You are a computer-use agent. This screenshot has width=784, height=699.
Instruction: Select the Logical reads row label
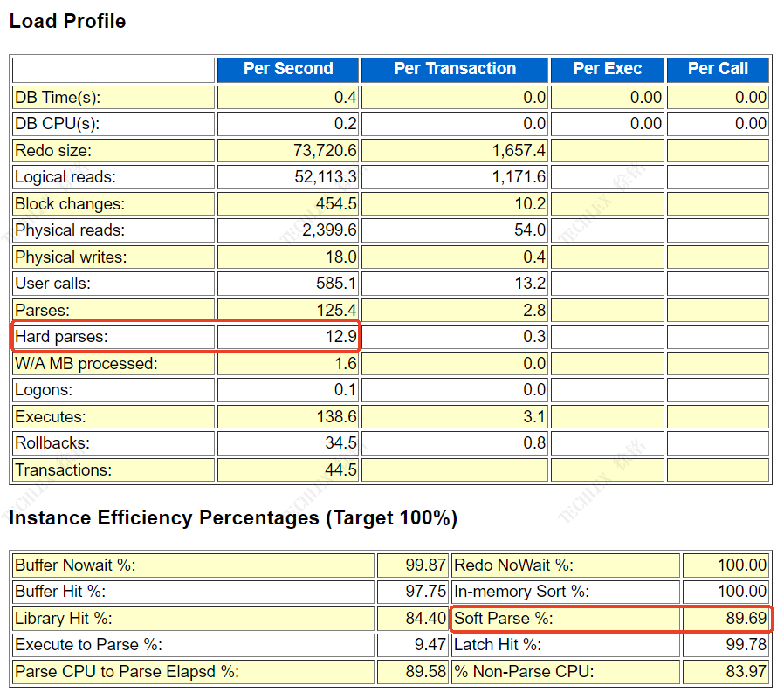[x=65, y=177]
